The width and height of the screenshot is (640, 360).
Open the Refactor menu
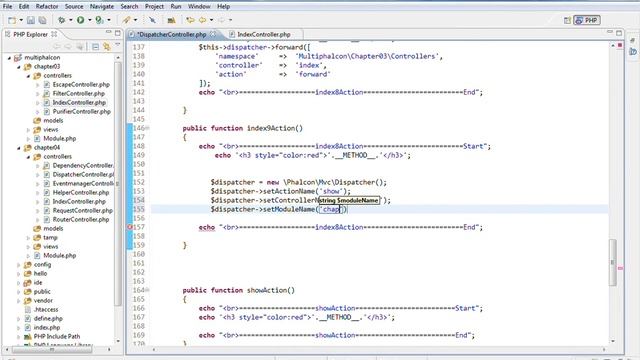tap(47, 7)
